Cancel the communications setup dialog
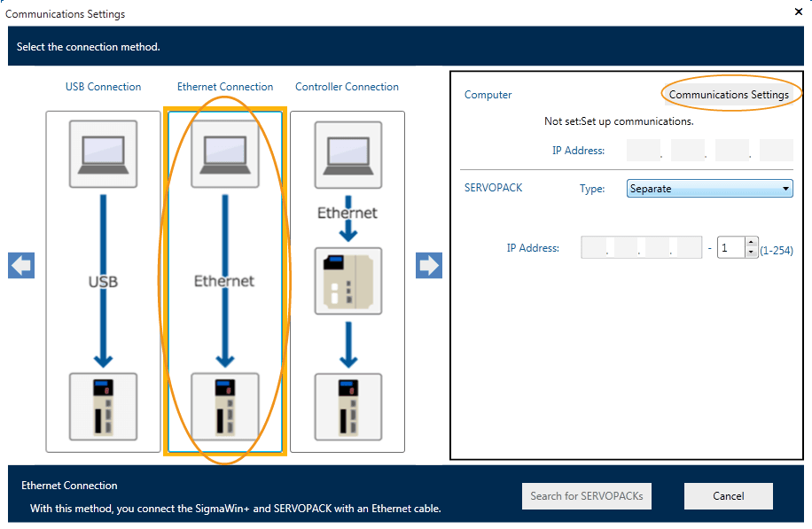 tap(728, 496)
